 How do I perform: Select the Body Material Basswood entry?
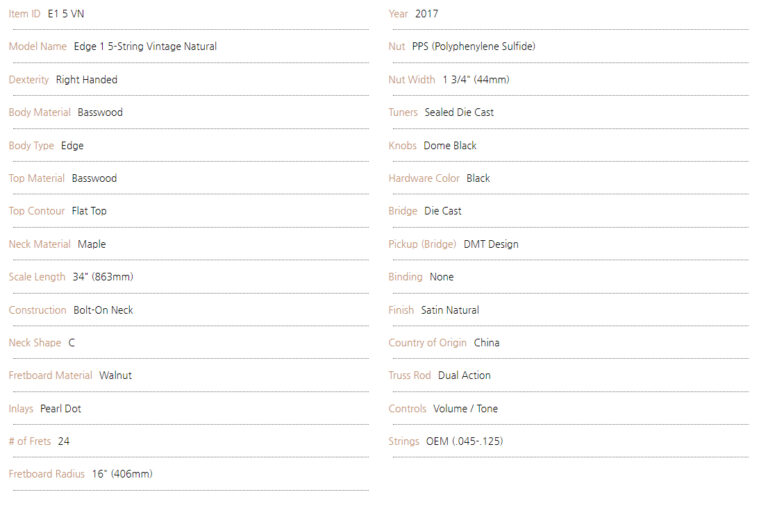tap(100, 112)
